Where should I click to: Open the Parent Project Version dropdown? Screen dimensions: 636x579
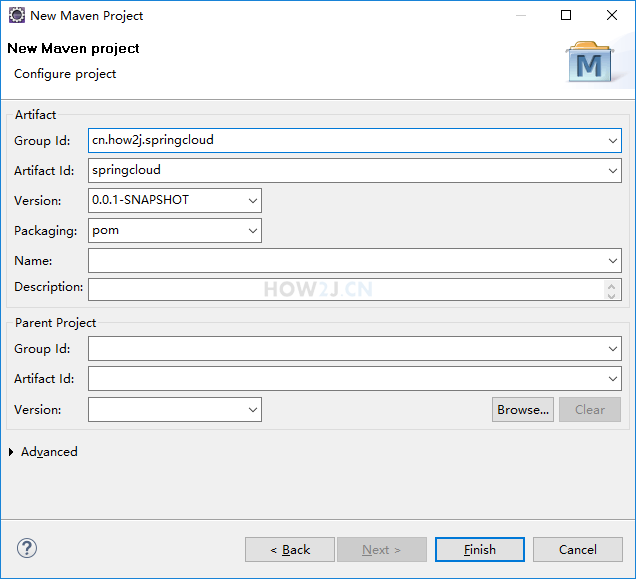click(252, 409)
